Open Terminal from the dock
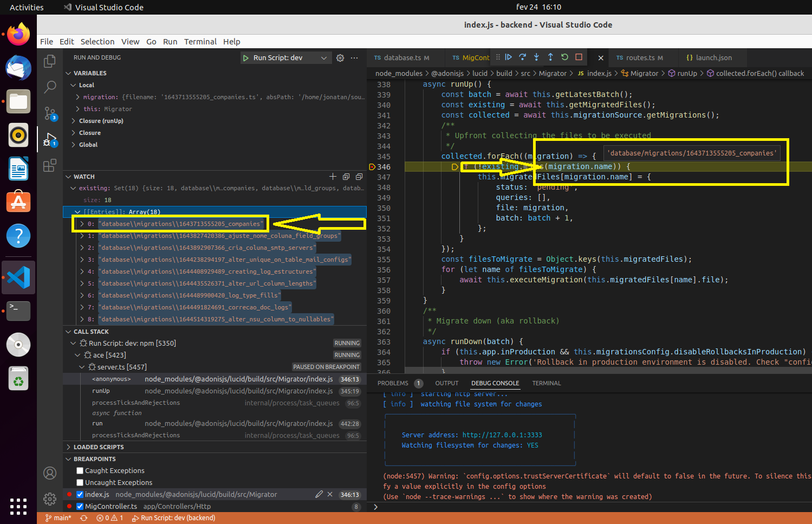 (x=18, y=311)
